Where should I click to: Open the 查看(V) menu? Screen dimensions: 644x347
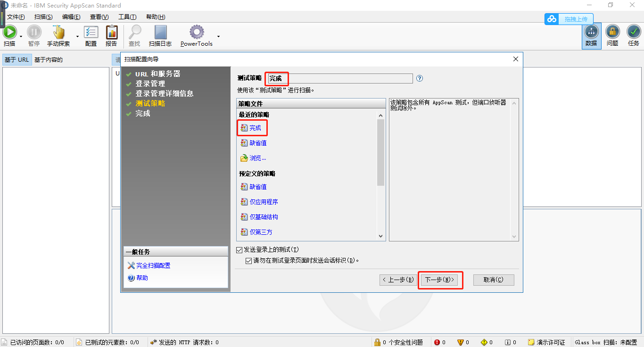click(x=99, y=17)
